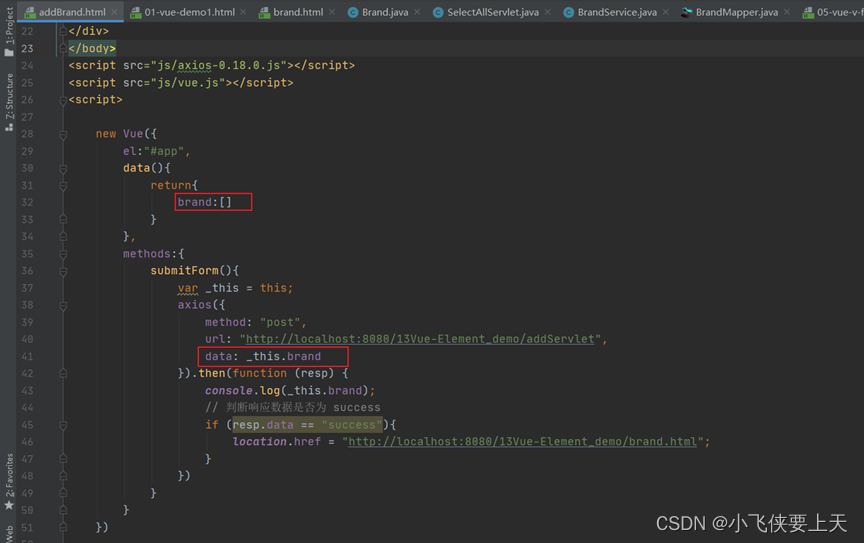The width and height of the screenshot is (864, 543).
Task: Click the HTML file icon on brand.html tab
Action: 264,12
